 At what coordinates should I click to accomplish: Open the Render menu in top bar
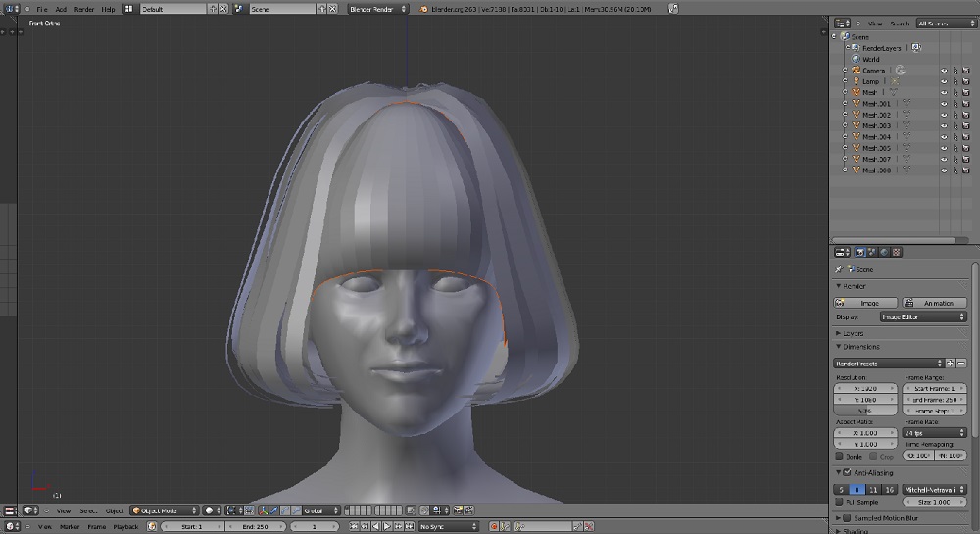[x=84, y=9]
